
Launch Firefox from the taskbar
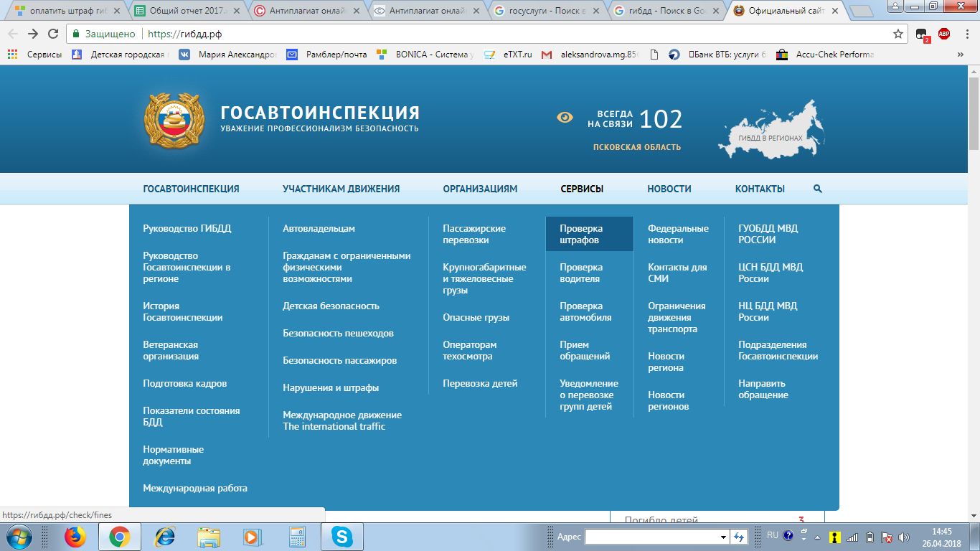point(75,537)
